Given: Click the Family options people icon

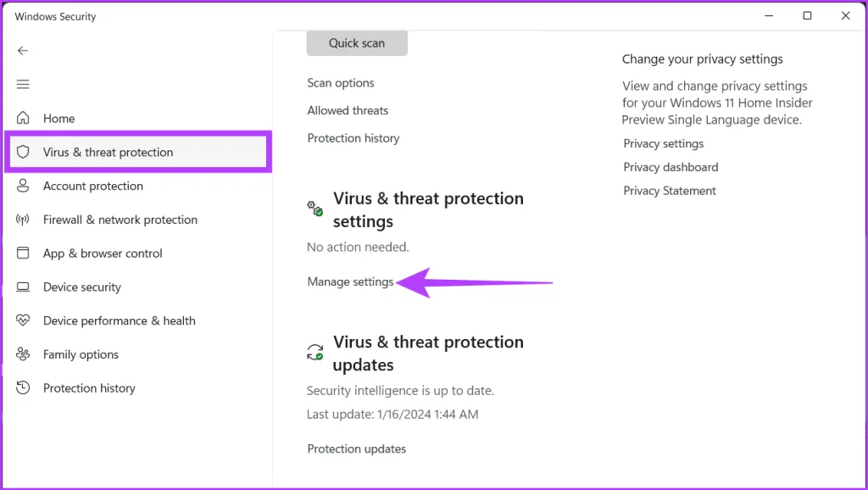Looking at the screenshot, I should 24,354.
